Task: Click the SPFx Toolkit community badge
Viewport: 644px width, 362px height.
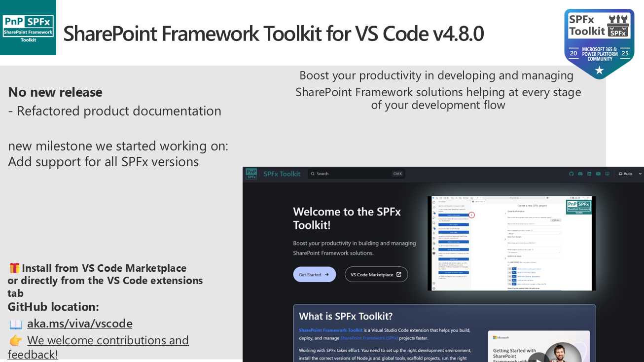Action: 599,43
